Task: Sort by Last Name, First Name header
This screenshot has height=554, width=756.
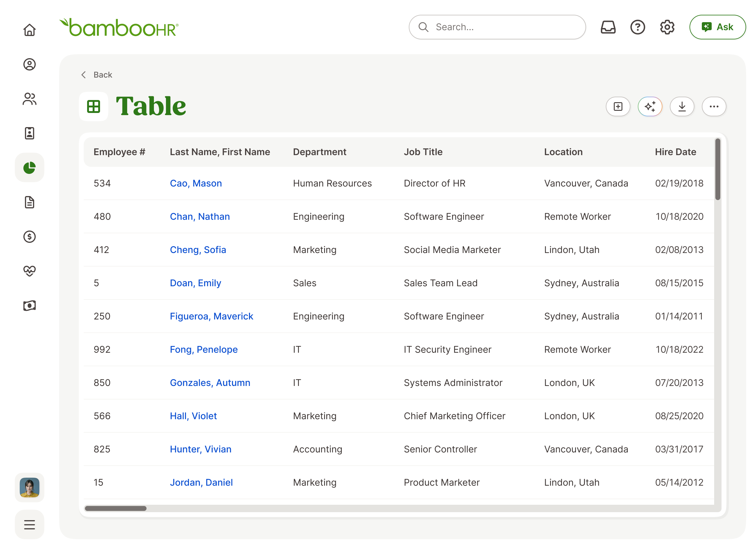Action: tap(220, 152)
